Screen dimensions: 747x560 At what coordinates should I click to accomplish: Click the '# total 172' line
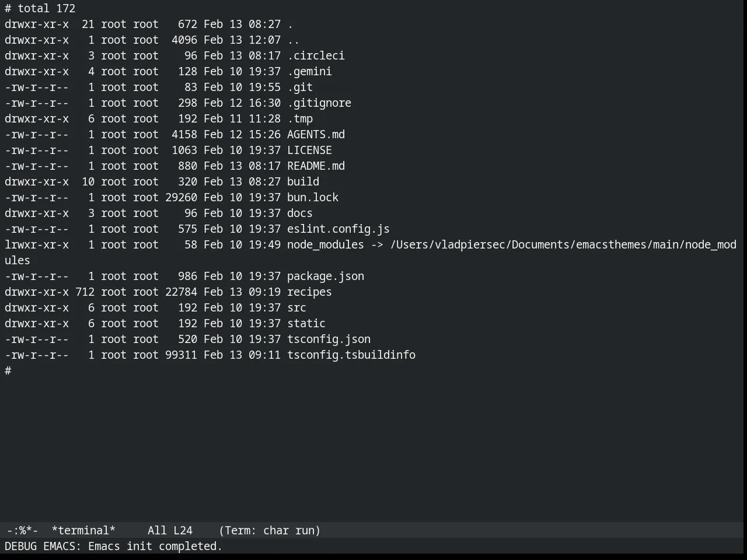pos(40,8)
